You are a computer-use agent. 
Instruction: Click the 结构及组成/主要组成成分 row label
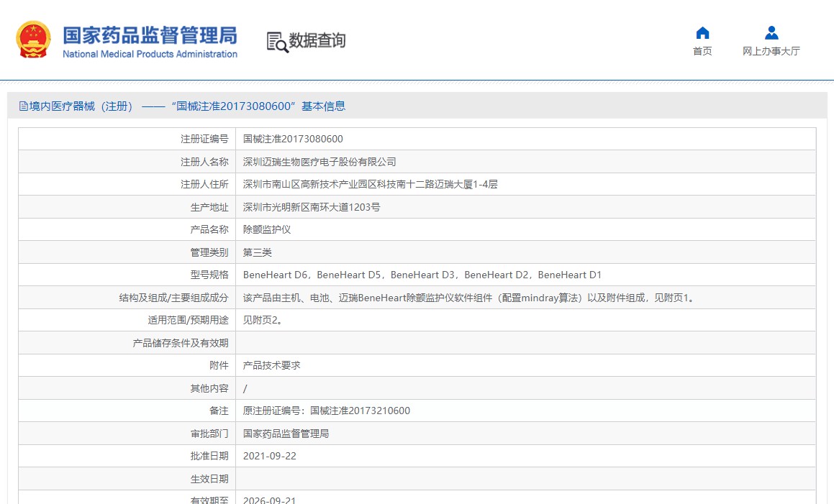click(x=174, y=298)
